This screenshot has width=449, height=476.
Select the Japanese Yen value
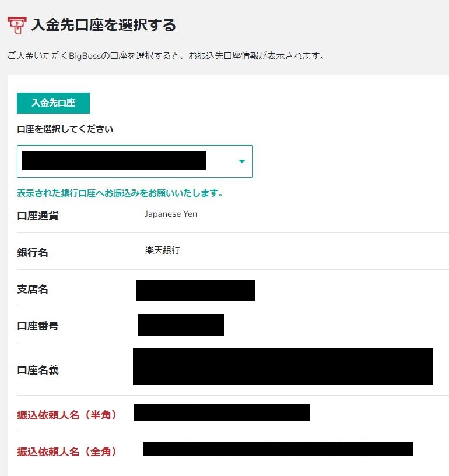[x=171, y=214]
